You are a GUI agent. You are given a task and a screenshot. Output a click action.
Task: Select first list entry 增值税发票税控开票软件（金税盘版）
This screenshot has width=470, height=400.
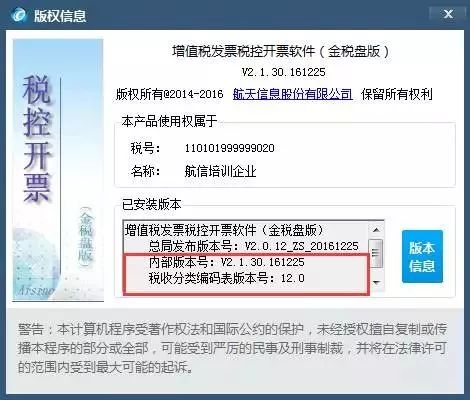click(x=224, y=230)
